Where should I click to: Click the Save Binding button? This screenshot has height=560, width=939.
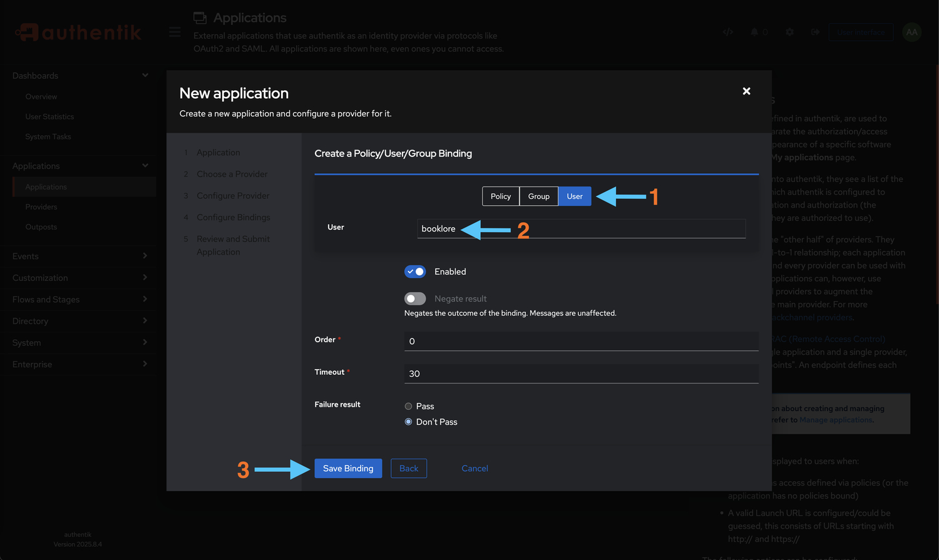point(348,468)
